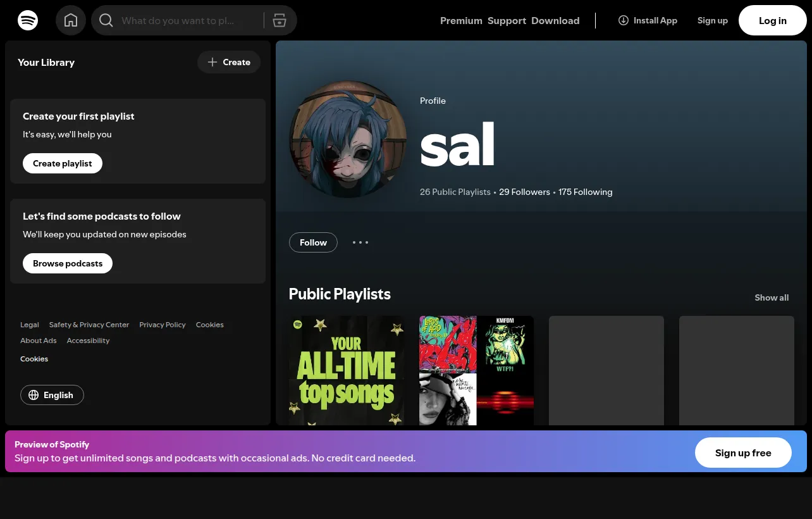
Task: Click the Log in button
Action: tap(773, 20)
